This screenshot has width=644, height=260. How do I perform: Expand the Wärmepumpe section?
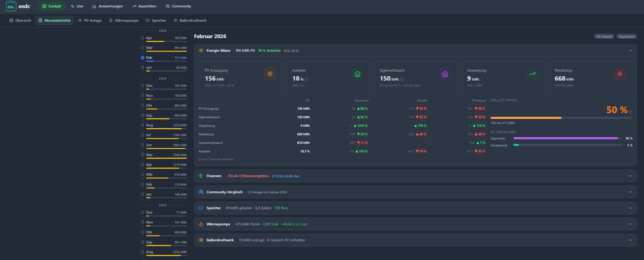630,224
